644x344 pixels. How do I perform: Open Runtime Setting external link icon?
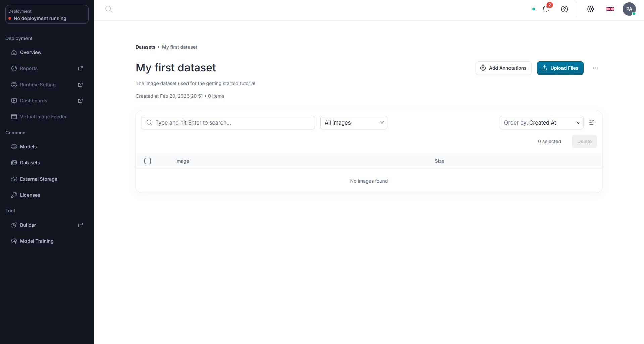pyautogui.click(x=80, y=85)
